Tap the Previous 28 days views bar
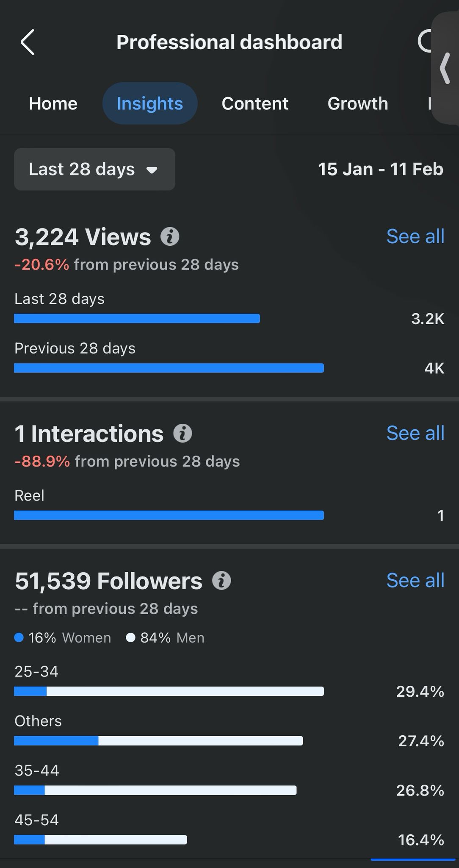 (x=169, y=368)
